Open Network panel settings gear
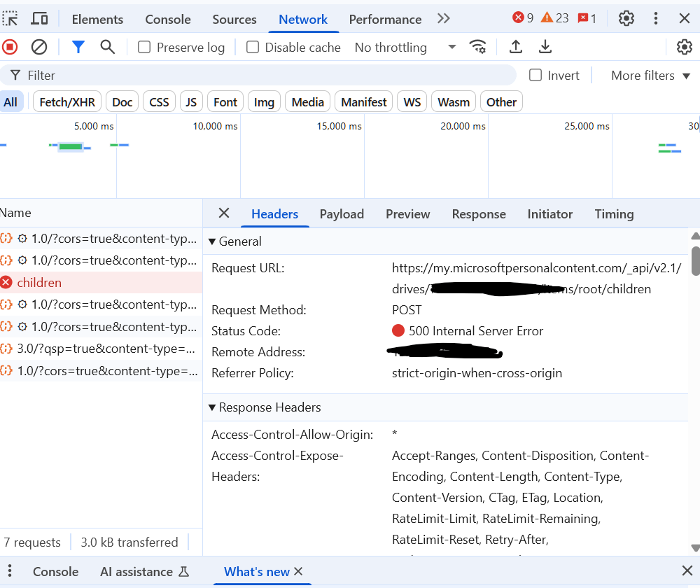The height and width of the screenshot is (588, 700). (684, 47)
